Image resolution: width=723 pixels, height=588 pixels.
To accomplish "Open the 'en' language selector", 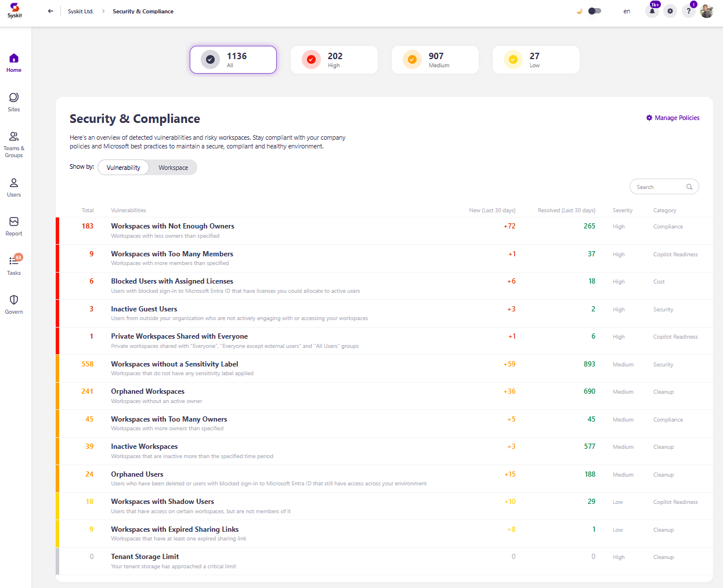I will click(627, 11).
